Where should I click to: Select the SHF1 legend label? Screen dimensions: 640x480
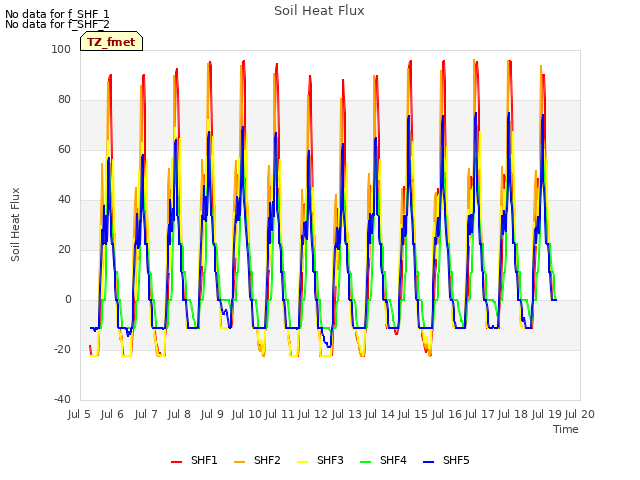point(204,460)
